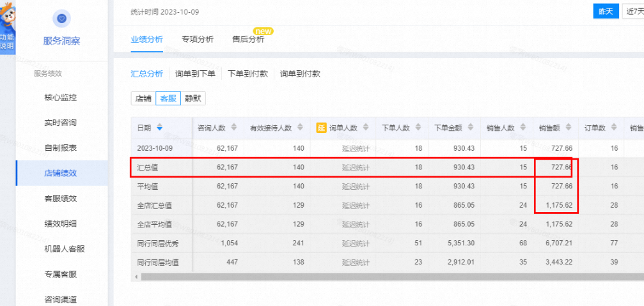Image resolution: width=644 pixels, height=306 pixels.
Task: Sort by 下单人数 column arrows
Action: click(418, 128)
